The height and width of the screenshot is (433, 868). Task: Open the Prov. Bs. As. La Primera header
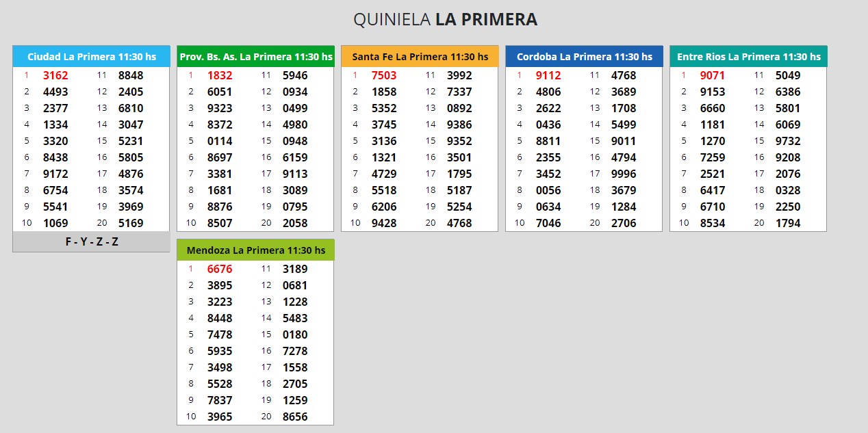click(255, 57)
